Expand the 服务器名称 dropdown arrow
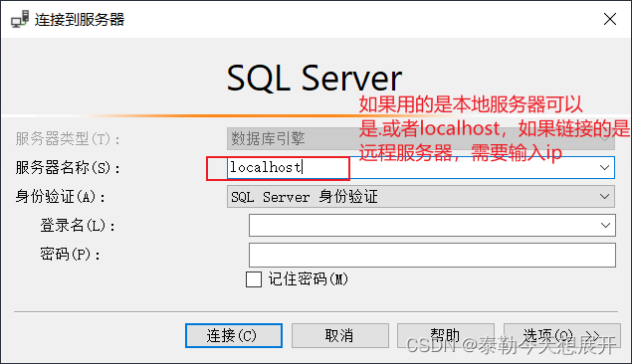The image size is (632, 364). pos(604,167)
